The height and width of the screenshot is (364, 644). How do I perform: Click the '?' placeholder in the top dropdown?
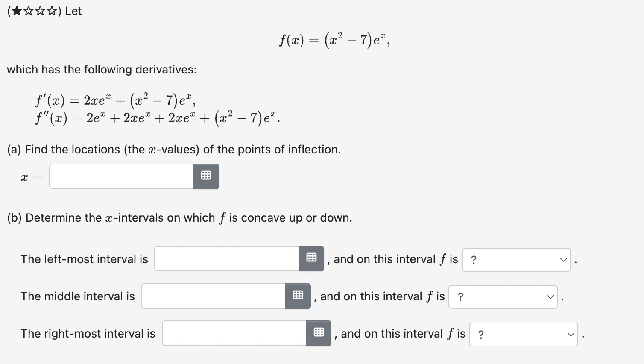[474, 259]
